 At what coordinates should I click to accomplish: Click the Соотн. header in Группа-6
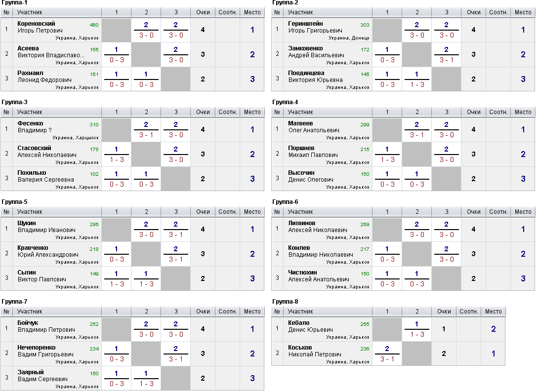(498, 212)
